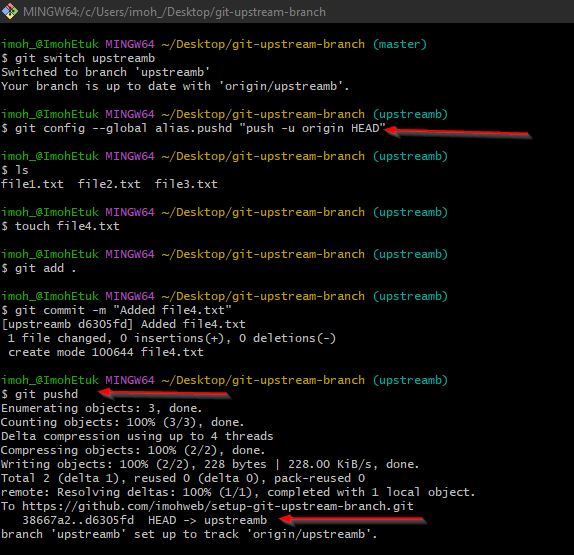Click the '(master)' branch label in first prompt
The width and height of the screenshot is (574, 555).
(x=400, y=44)
